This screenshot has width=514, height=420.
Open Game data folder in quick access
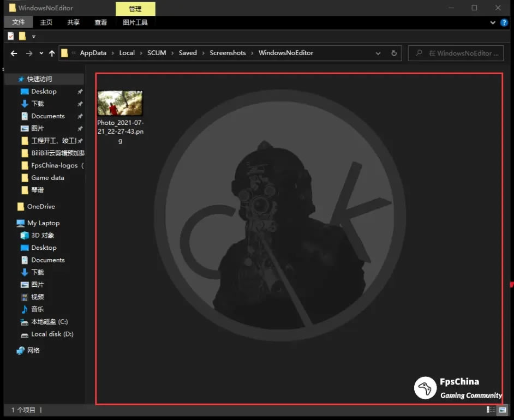click(47, 178)
